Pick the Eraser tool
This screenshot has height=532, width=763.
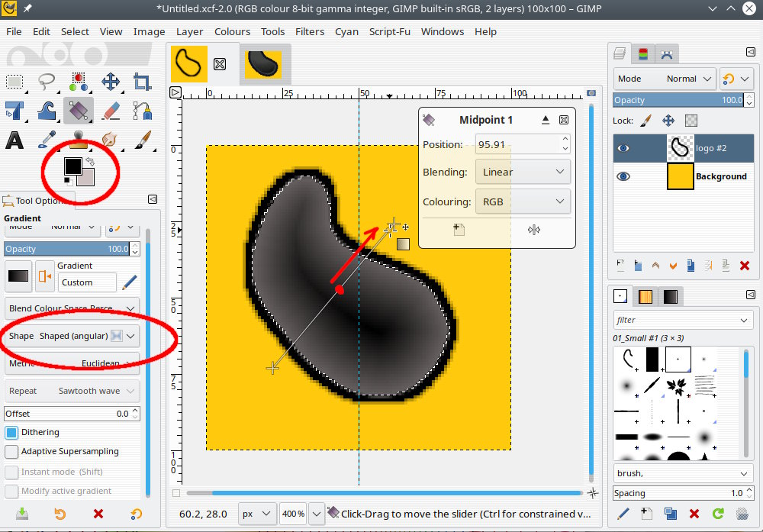[x=111, y=111]
